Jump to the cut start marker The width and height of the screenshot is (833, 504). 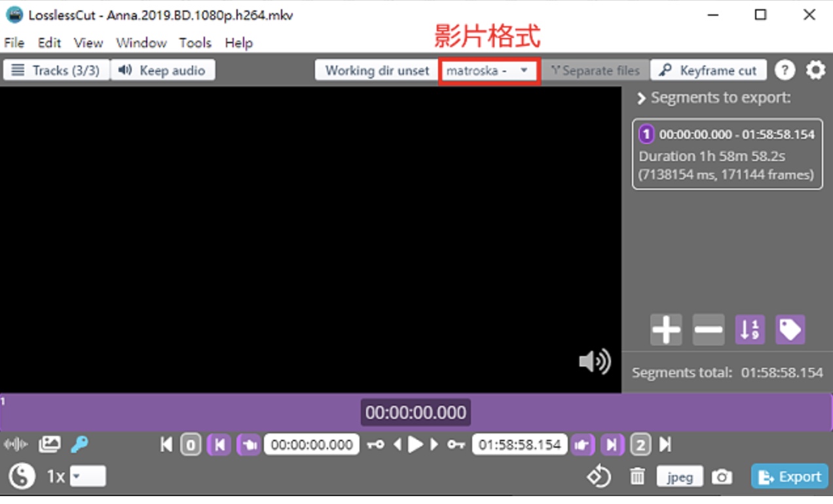pos(219,446)
